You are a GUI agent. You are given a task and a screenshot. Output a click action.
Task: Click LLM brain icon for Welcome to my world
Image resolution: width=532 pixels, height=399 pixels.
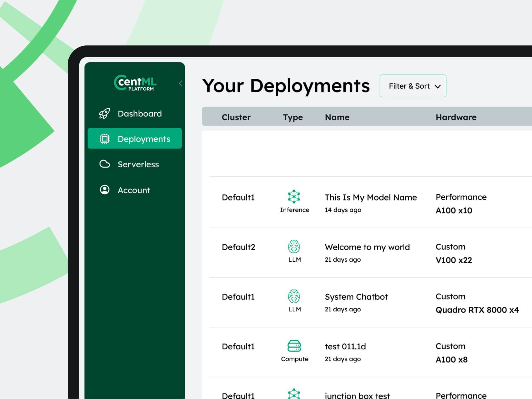coord(294,246)
